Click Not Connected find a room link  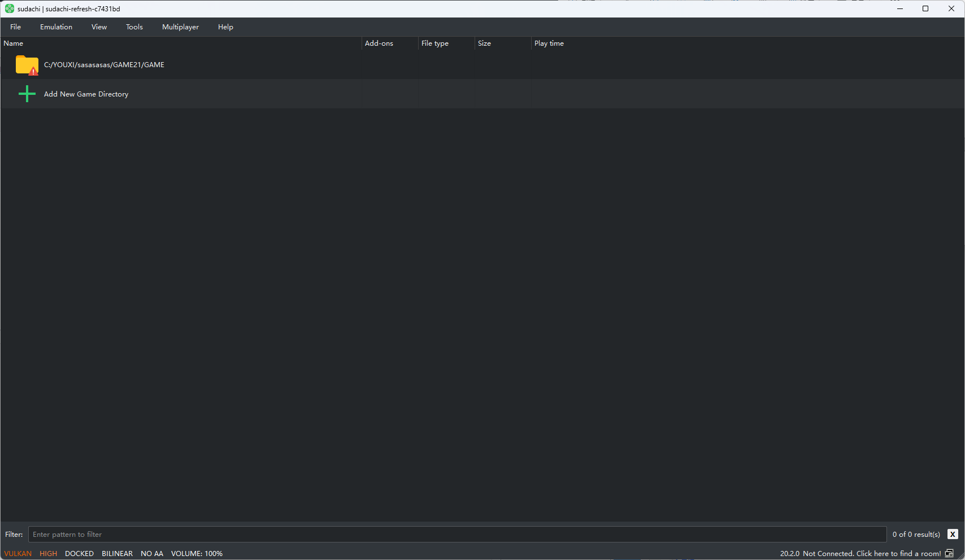coord(871,553)
